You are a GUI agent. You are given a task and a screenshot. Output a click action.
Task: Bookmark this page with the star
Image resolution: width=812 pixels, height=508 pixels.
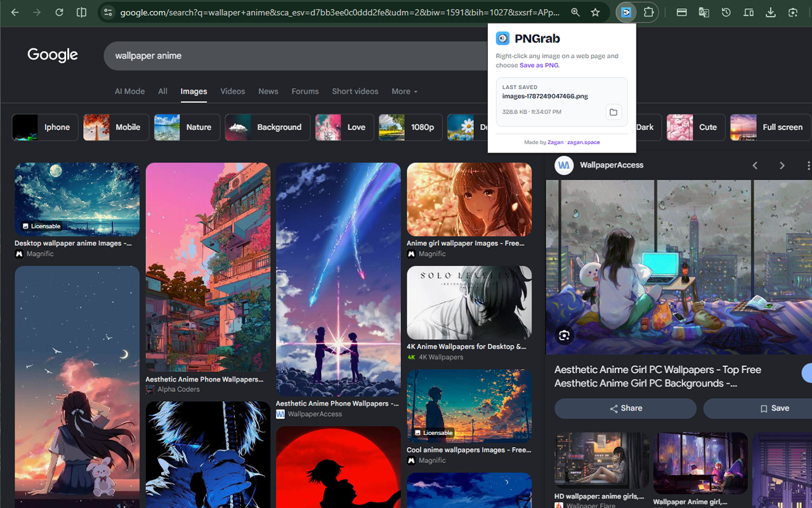[x=595, y=12]
